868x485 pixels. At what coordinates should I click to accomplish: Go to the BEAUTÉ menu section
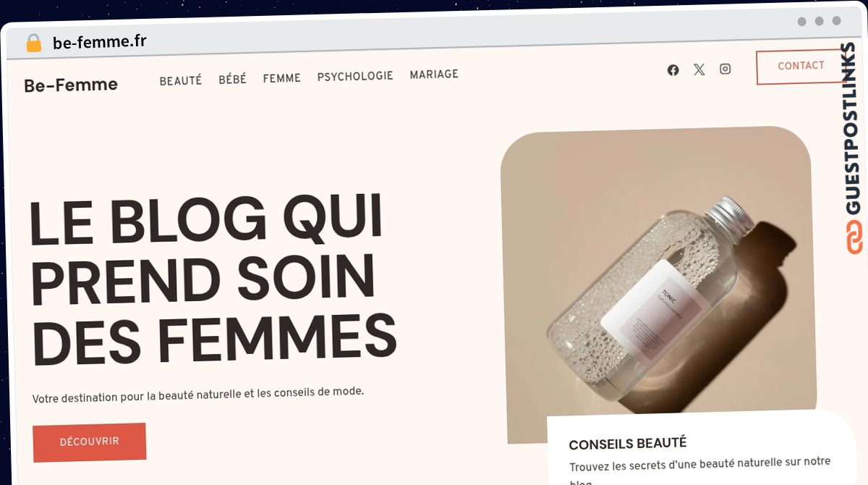click(180, 80)
